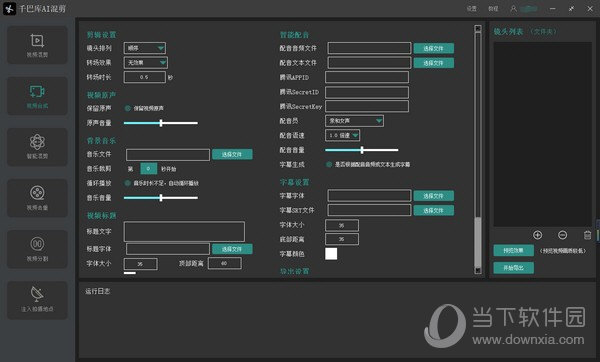Viewport: 600px width, 362px height.
Task: Adjust the 原声音量 slider
Action: coord(161,123)
